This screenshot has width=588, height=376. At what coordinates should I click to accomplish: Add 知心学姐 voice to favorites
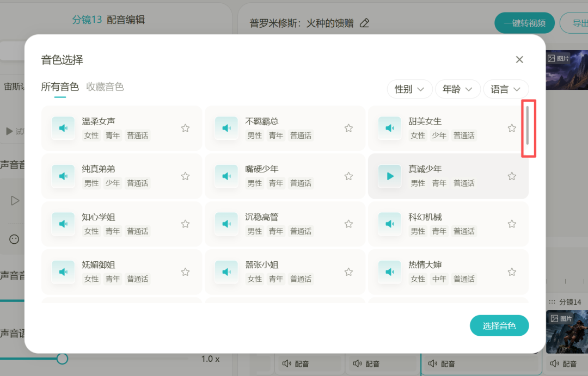185,224
